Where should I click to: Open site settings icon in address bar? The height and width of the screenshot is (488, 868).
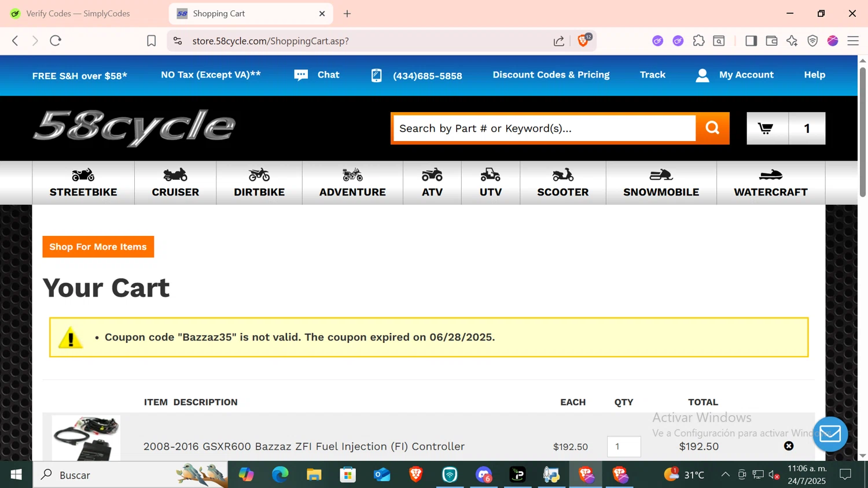click(178, 41)
